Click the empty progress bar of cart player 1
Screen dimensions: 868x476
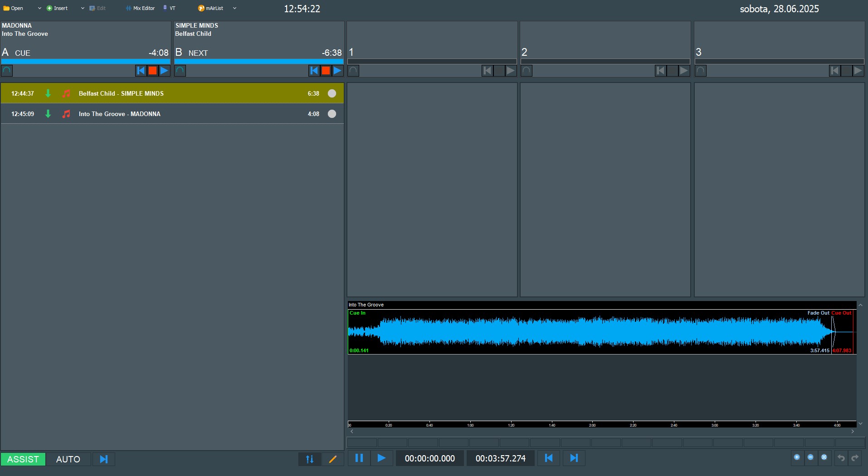click(432, 61)
